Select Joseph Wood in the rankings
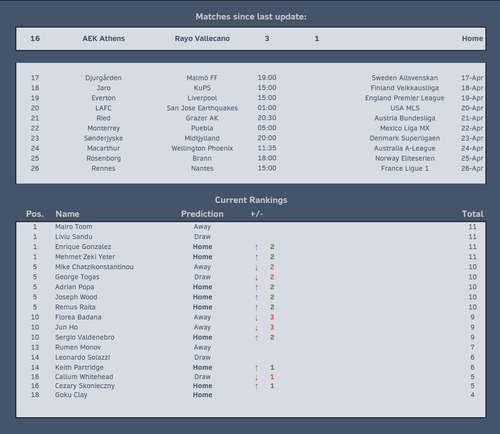This screenshot has width=500, height=434. (x=76, y=297)
